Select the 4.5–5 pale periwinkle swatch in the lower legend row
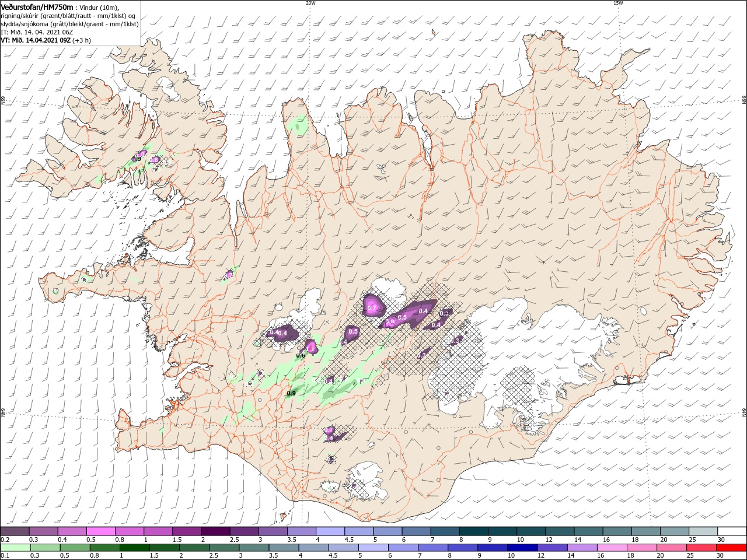Viewport: 747px width, 560px height. (344, 548)
